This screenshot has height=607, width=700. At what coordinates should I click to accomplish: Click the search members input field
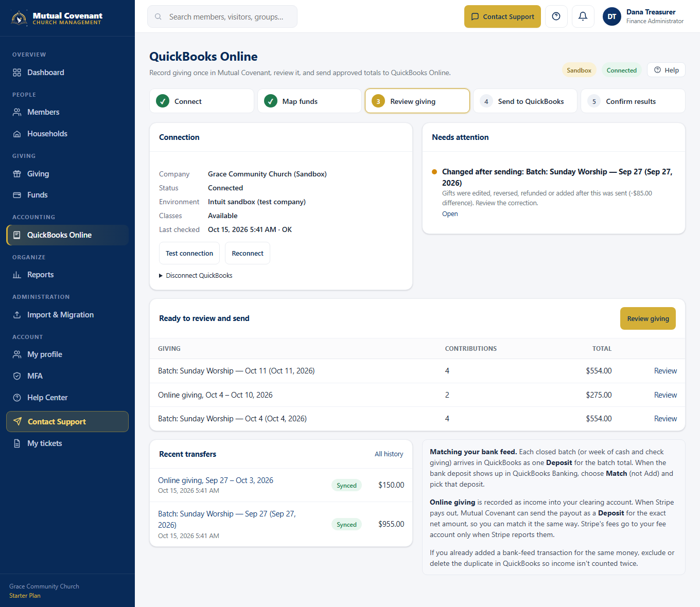pyautogui.click(x=222, y=16)
